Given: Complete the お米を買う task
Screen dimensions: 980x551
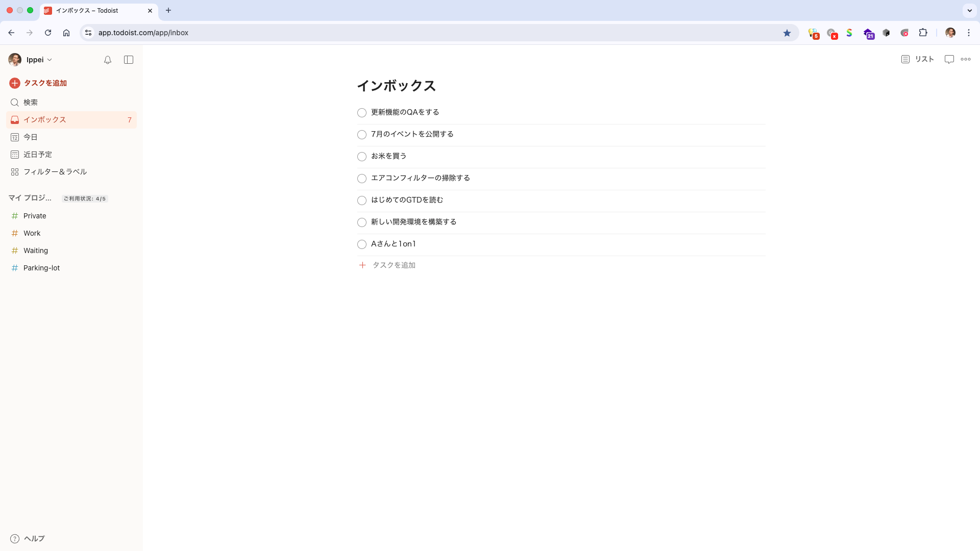Looking at the screenshot, I should (362, 157).
